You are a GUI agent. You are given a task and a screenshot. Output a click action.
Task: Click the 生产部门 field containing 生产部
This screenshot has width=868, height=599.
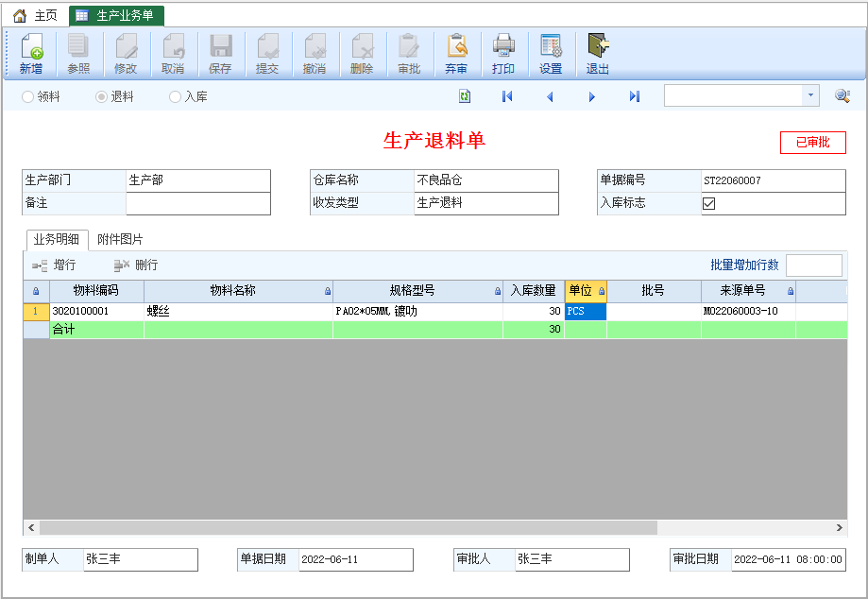pos(198,180)
